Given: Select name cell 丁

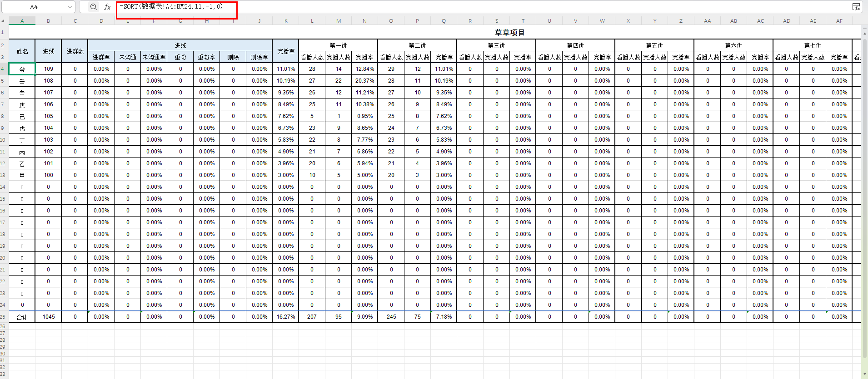Looking at the screenshot, I should pos(22,140).
